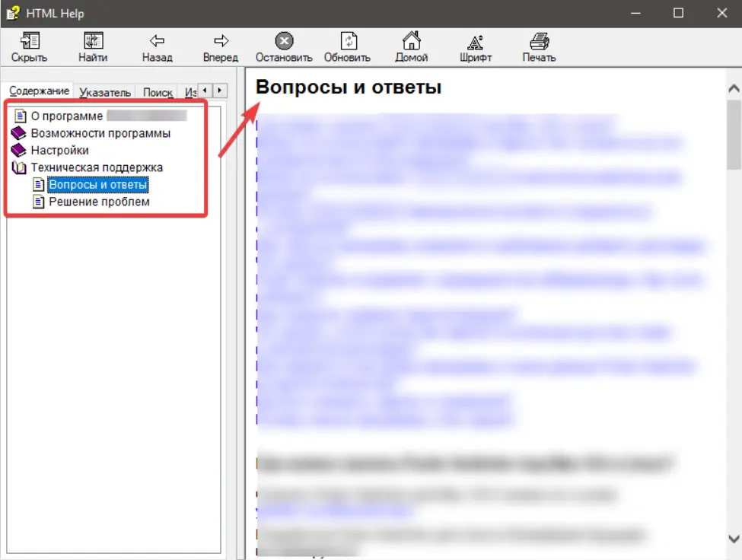This screenshot has width=742, height=560.
Task: Click the scrollbar down arrow in the content pane
Action: point(734,539)
